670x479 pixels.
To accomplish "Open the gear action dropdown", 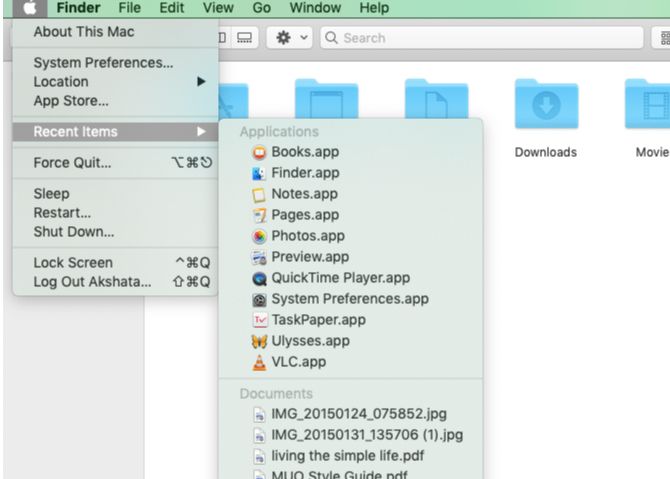I will 290,38.
